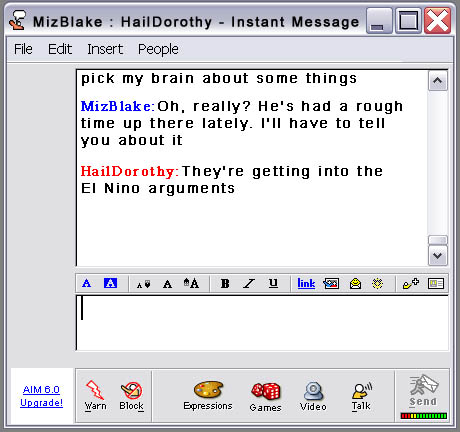460x432 pixels.
Task: Click the conversation scrollbar down arrow
Action: [438, 256]
